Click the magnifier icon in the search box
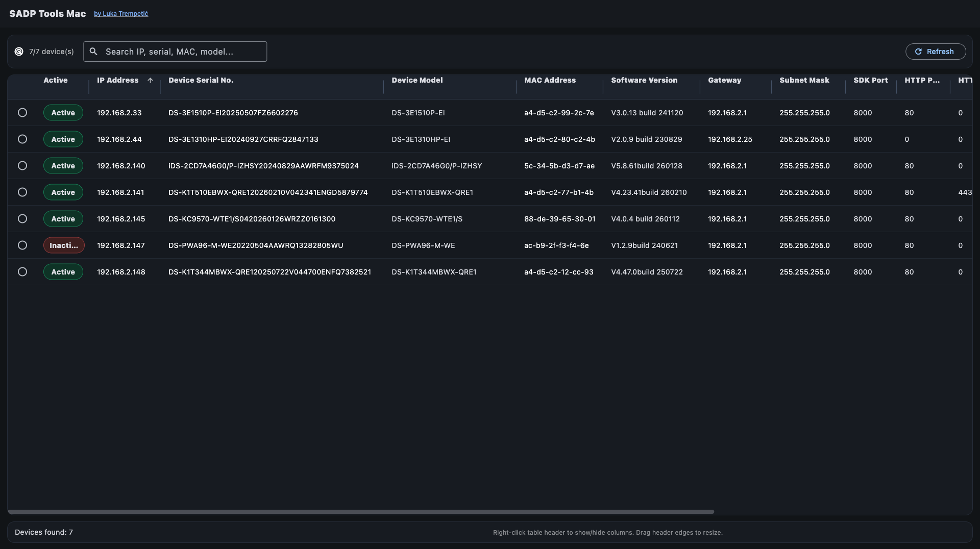Viewport: 980px width, 549px height. 93,52
